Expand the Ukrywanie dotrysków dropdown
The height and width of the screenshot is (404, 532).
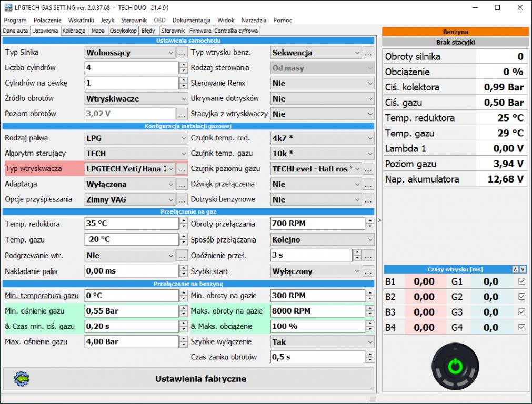pos(323,99)
